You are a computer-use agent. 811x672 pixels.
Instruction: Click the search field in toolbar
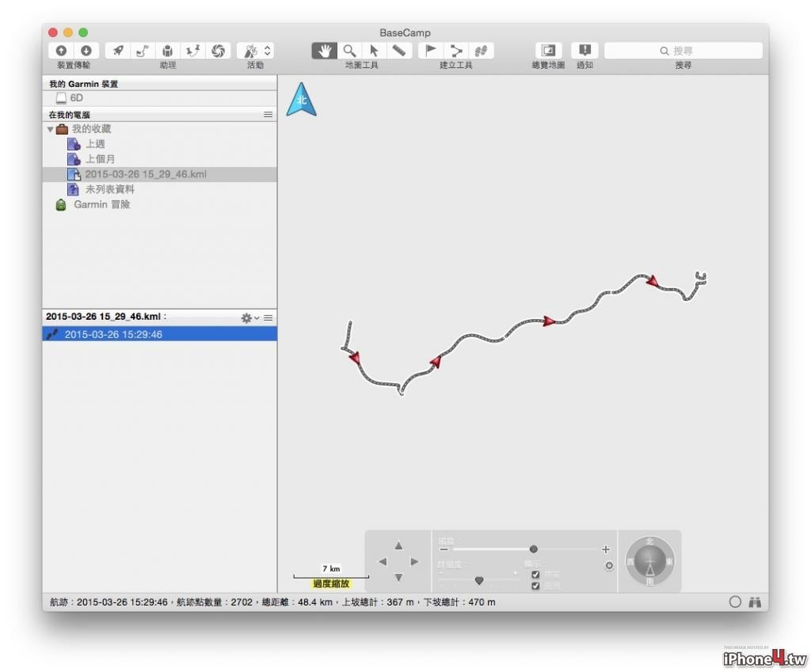pos(683,51)
